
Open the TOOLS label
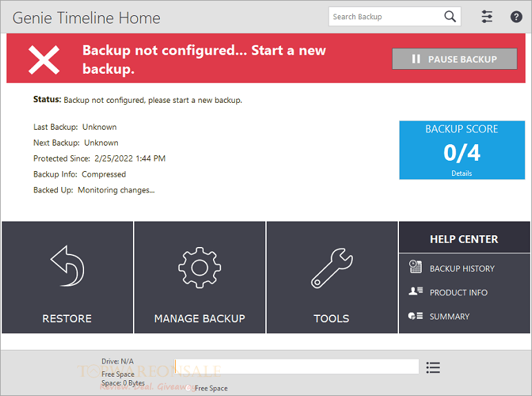(331, 319)
